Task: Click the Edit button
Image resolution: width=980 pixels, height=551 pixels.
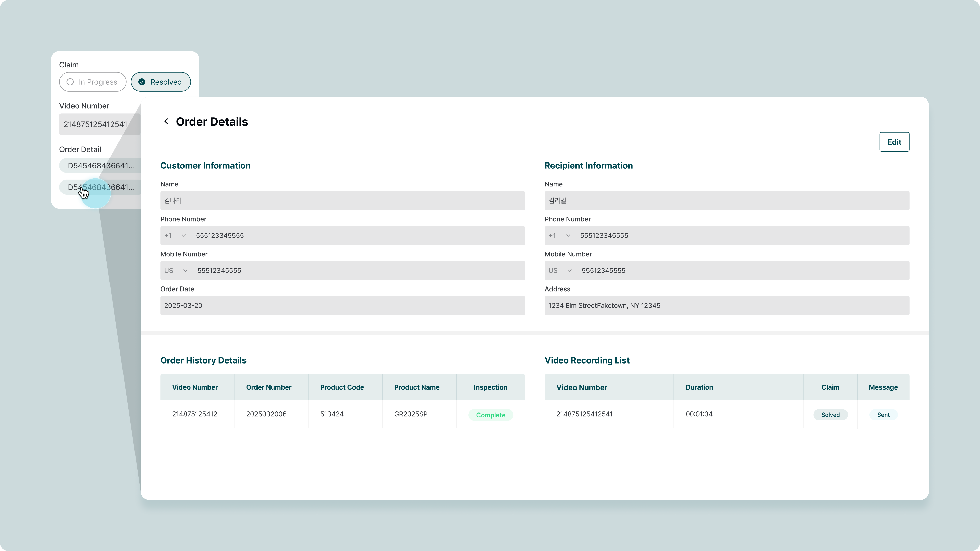Action: (x=894, y=142)
